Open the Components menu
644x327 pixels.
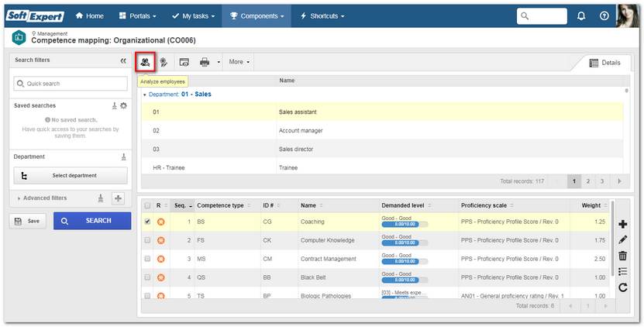(257, 16)
